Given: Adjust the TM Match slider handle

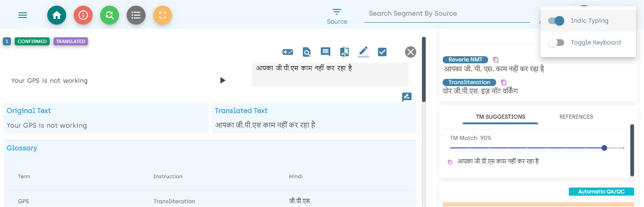Looking at the screenshot, I should [604, 148].
